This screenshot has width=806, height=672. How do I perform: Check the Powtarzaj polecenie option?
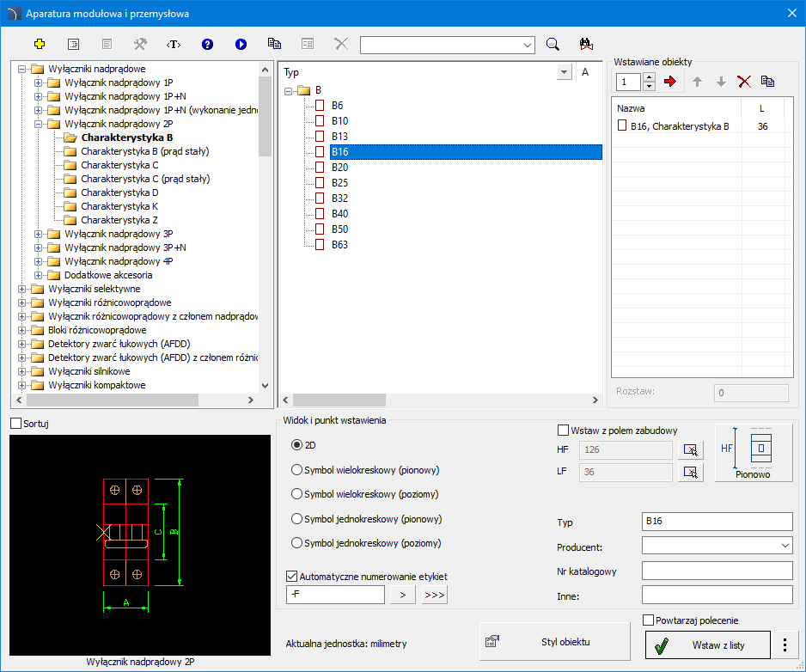(x=649, y=620)
